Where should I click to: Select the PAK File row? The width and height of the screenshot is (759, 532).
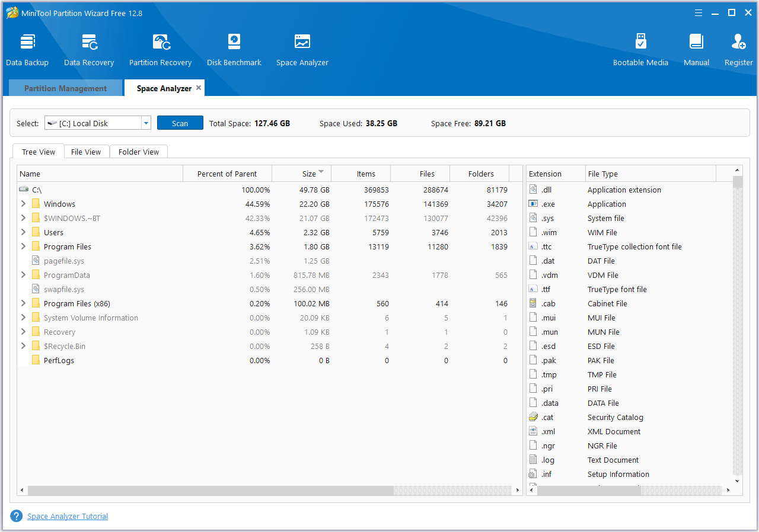[x=630, y=360]
